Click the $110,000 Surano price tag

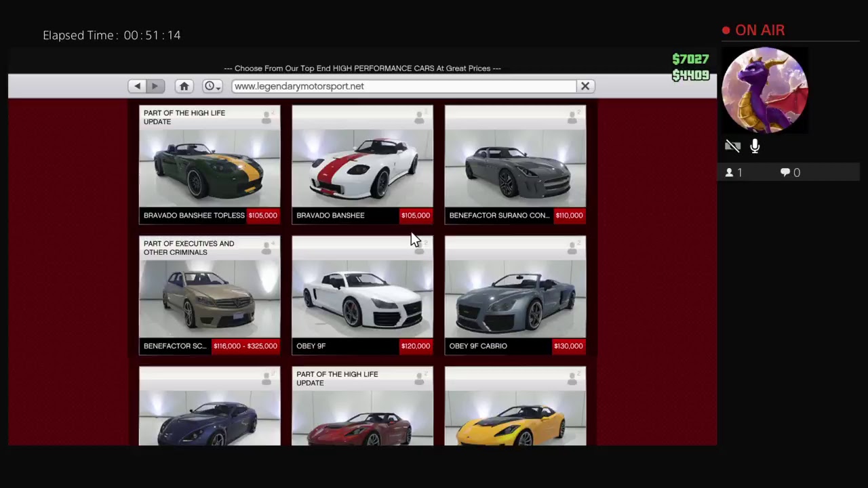coord(569,216)
